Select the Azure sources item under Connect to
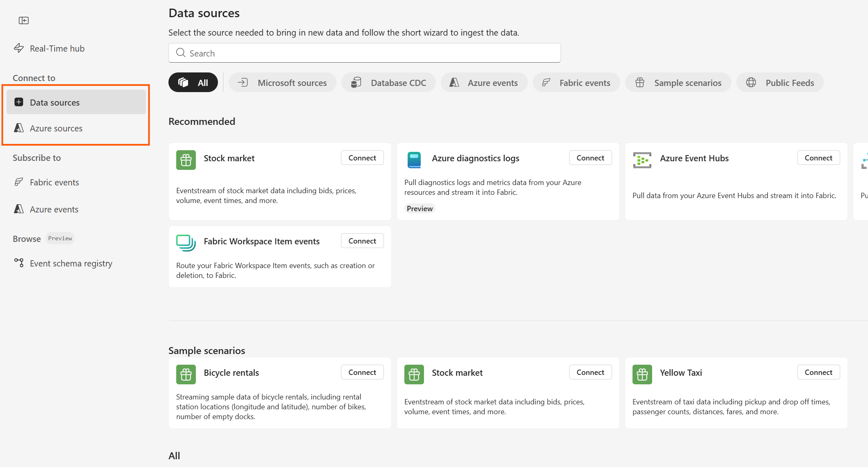Screen dimensions: 868x467 [x=56, y=128]
